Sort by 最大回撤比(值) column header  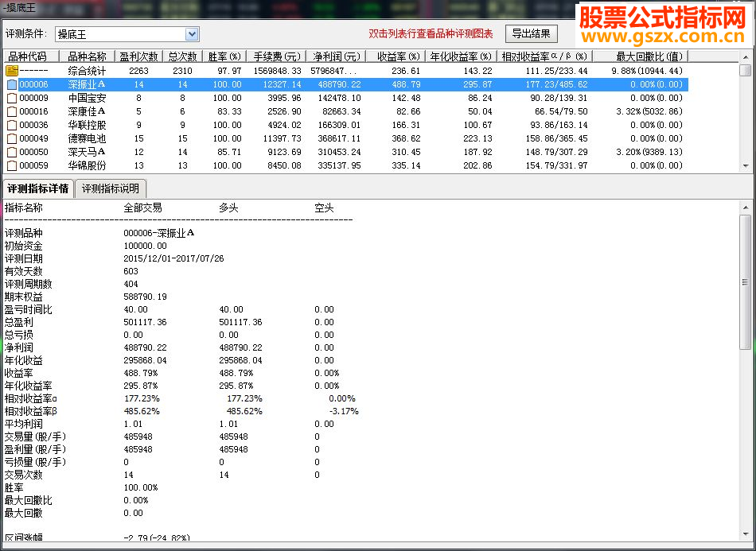tap(641, 56)
